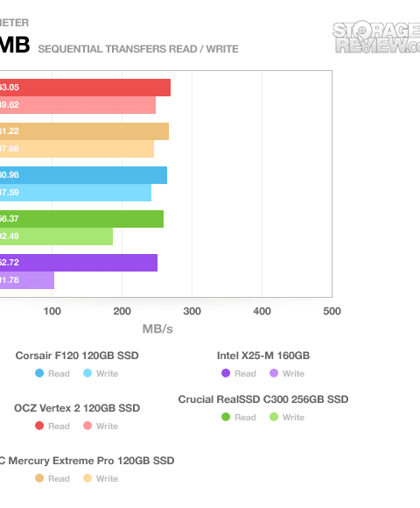Click the 200 axis tick label
The height and width of the screenshot is (508, 420).
122,311
